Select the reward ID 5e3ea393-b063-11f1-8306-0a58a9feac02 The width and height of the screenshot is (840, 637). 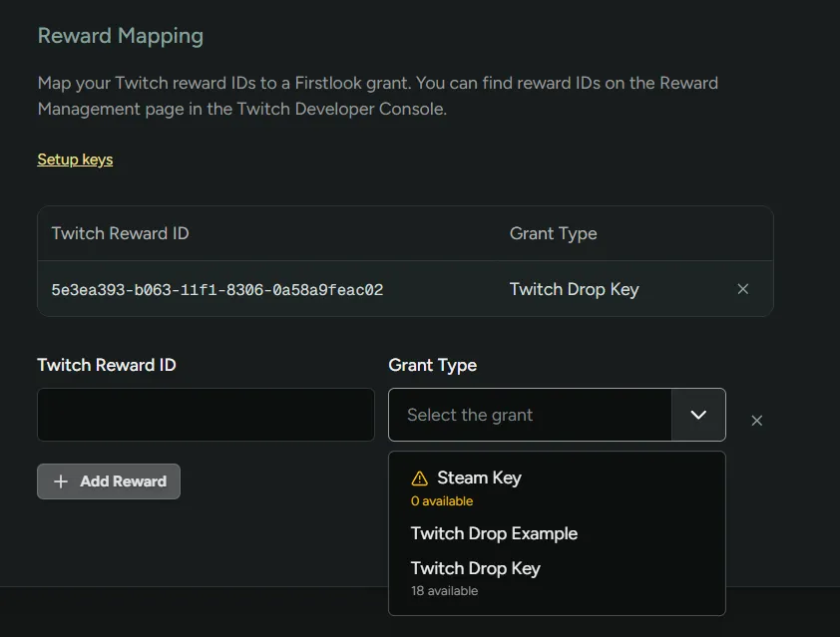[216, 290]
